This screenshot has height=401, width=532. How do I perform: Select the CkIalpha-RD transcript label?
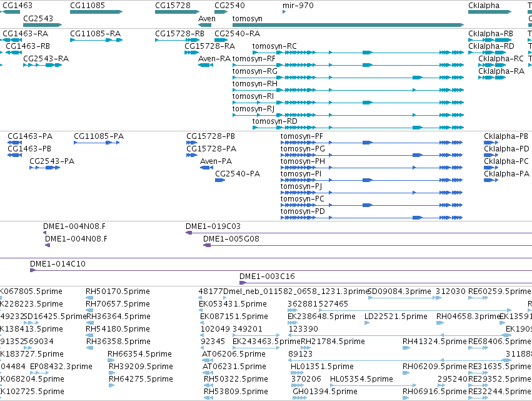(491, 46)
